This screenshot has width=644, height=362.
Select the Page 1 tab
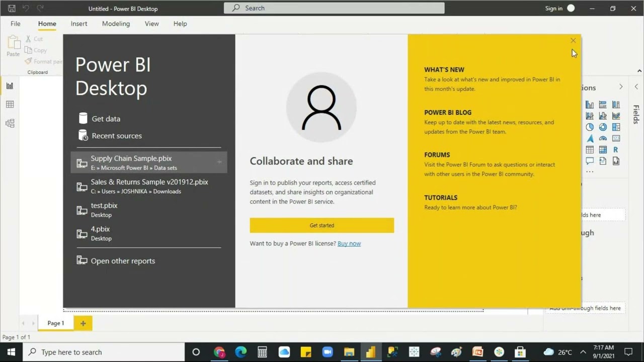tap(56, 323)
